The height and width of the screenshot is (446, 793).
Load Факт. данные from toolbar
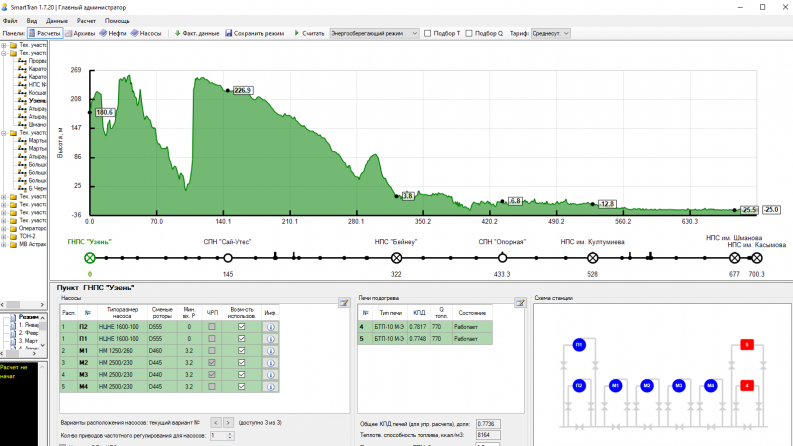197,33
